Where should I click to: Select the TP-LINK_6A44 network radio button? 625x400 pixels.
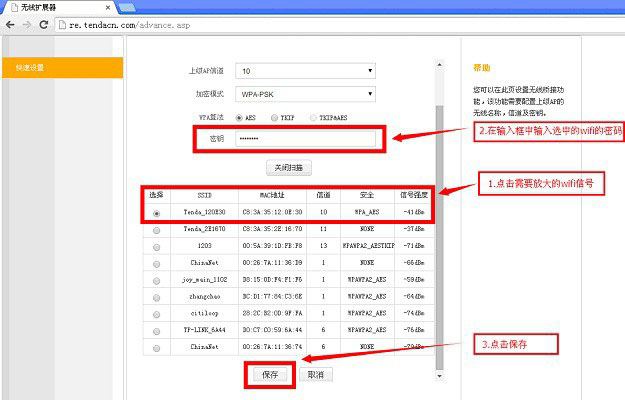point(156,330)
